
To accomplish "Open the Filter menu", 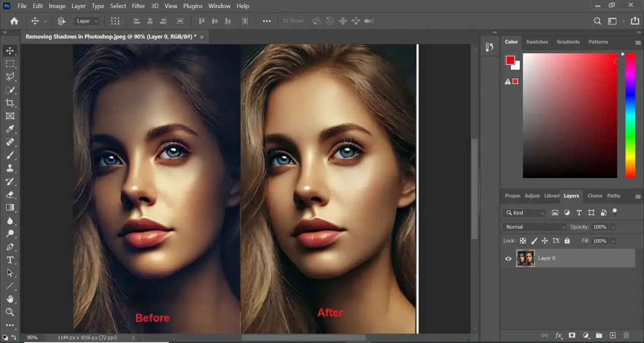I will tap(138, 6).
